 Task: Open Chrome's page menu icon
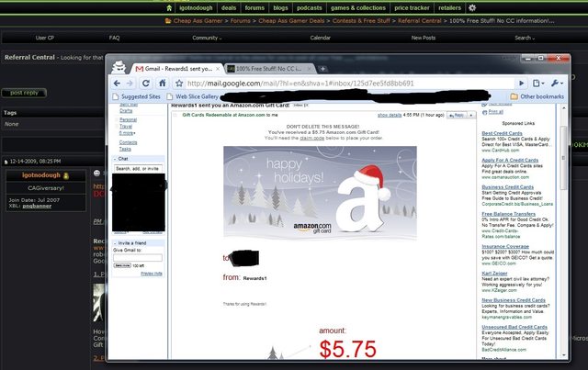point(537,84)
